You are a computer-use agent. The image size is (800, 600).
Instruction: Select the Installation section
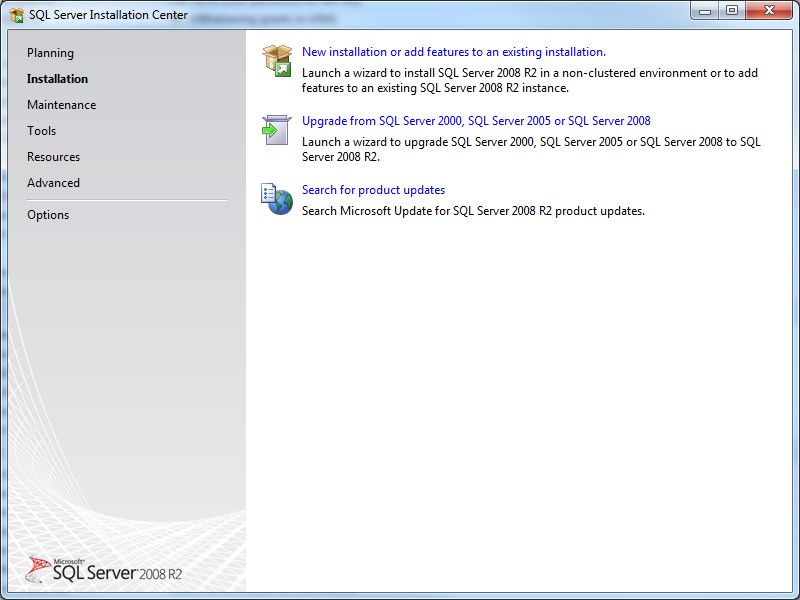point(58,79)
